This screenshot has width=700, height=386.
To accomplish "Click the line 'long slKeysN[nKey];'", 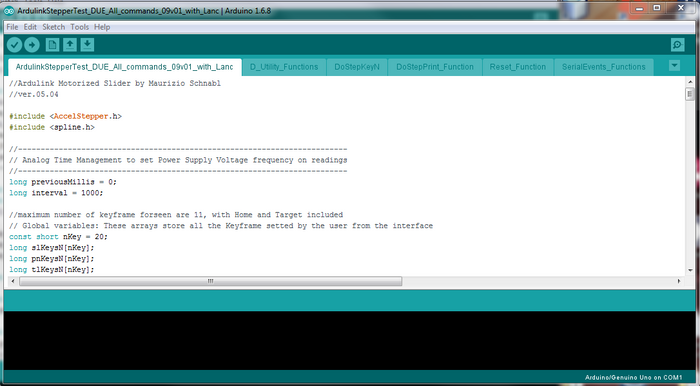I will 52,248.
